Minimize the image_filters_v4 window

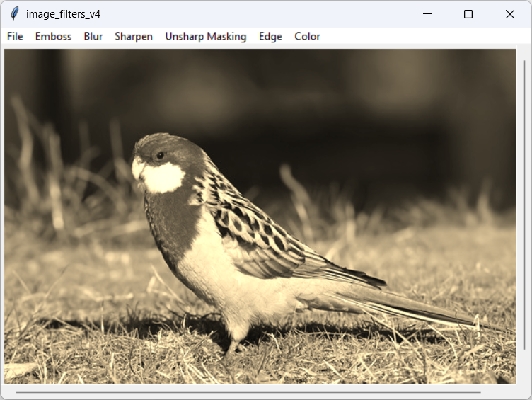coord(427,14)
